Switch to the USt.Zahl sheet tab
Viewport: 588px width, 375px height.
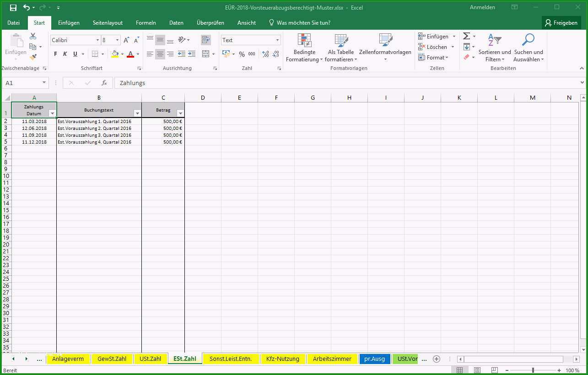tap(151, 359)
